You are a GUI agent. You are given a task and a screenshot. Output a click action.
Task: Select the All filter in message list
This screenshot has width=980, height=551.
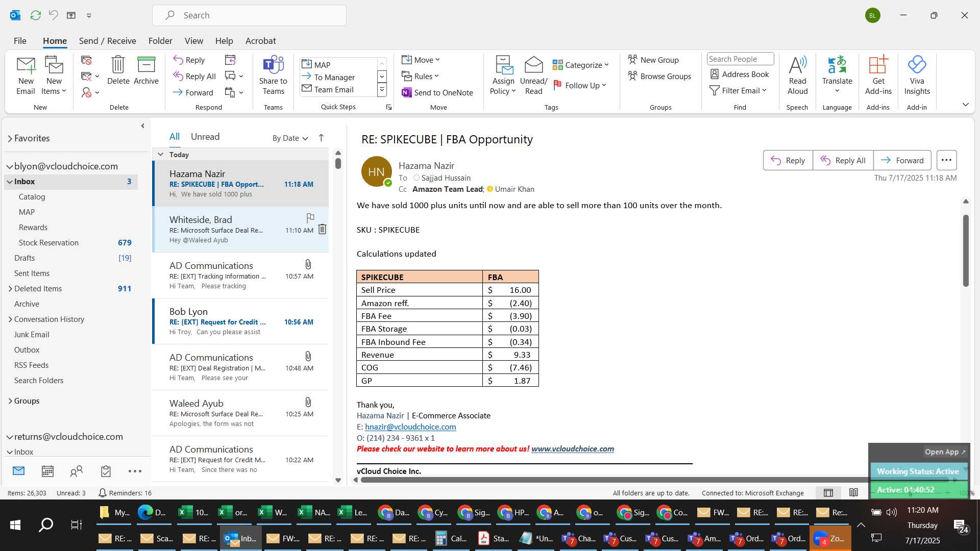click(x=175, y=137)
